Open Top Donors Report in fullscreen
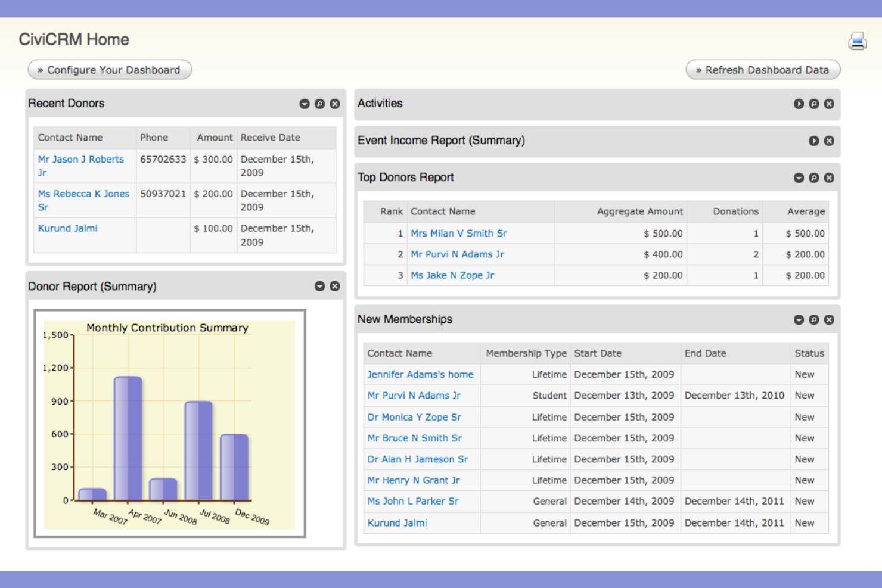The width and height of the screenshot is (882, 588). [814, 178]
